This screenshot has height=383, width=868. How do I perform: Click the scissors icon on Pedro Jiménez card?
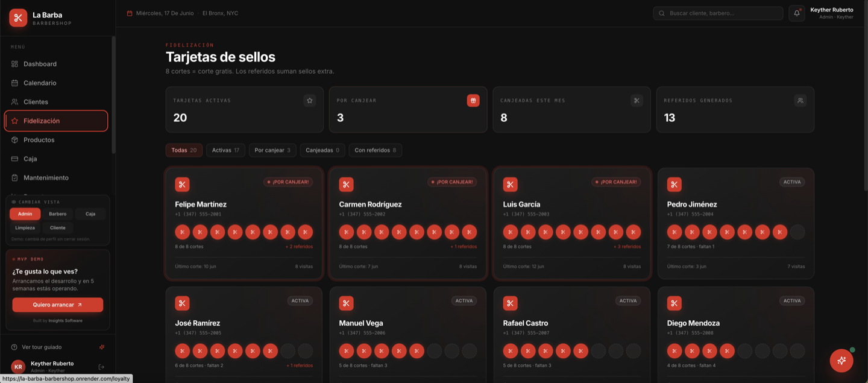(x=674, y=185)
